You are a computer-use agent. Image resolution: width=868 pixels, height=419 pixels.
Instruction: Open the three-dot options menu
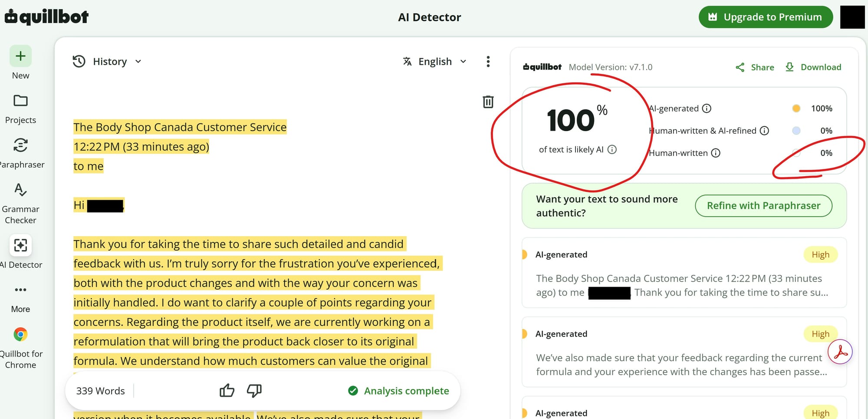coord(488,62)
